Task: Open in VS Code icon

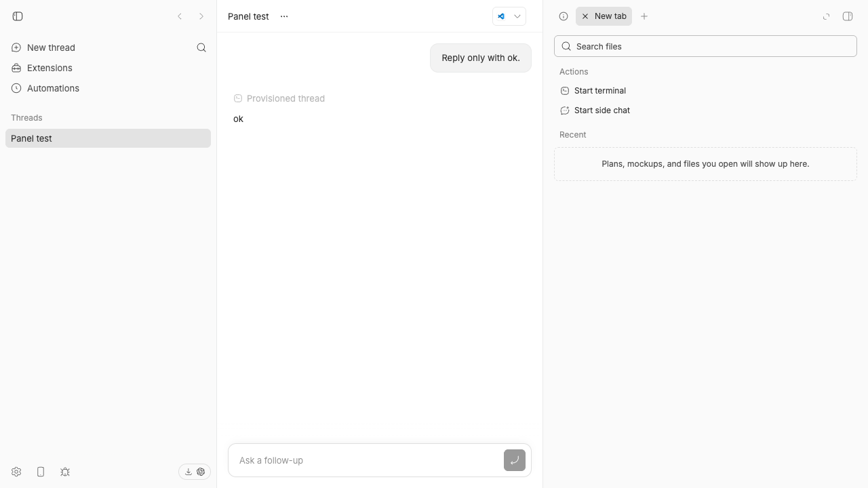Action: (x=501, y=16)
